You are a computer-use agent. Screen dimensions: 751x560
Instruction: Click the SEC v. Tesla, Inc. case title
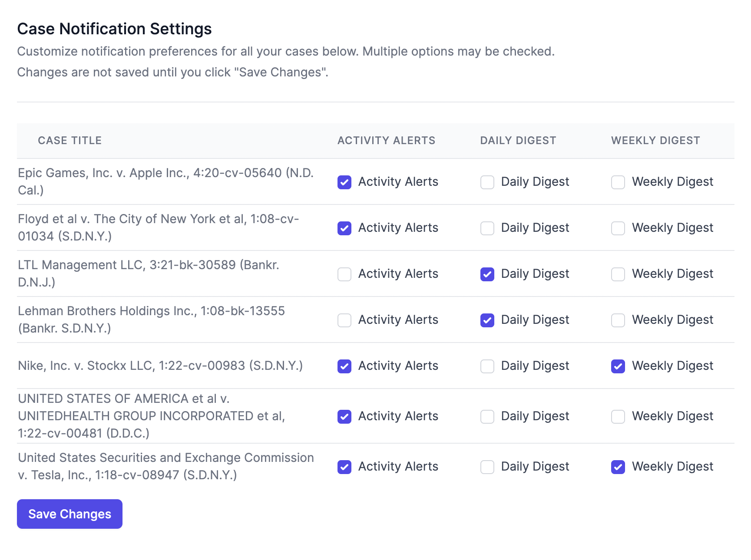(166, 466)
